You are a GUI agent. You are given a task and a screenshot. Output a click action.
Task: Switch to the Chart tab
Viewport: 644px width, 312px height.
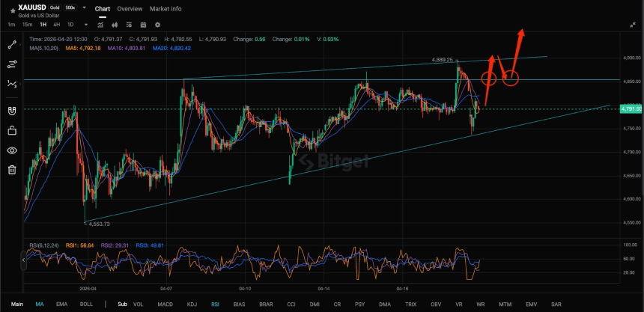(103, 9)
